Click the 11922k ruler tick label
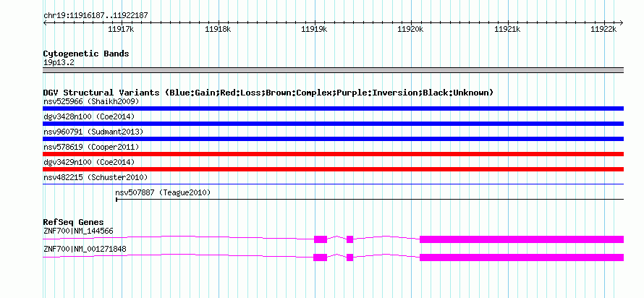The width and height of the screenshot is (644, 298). coord(603,29)
